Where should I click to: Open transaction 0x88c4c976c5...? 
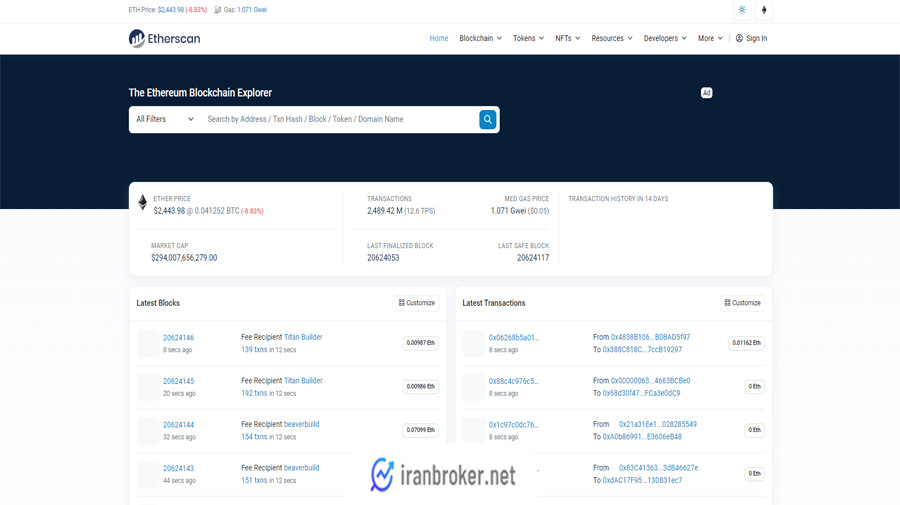click(514, 381)
